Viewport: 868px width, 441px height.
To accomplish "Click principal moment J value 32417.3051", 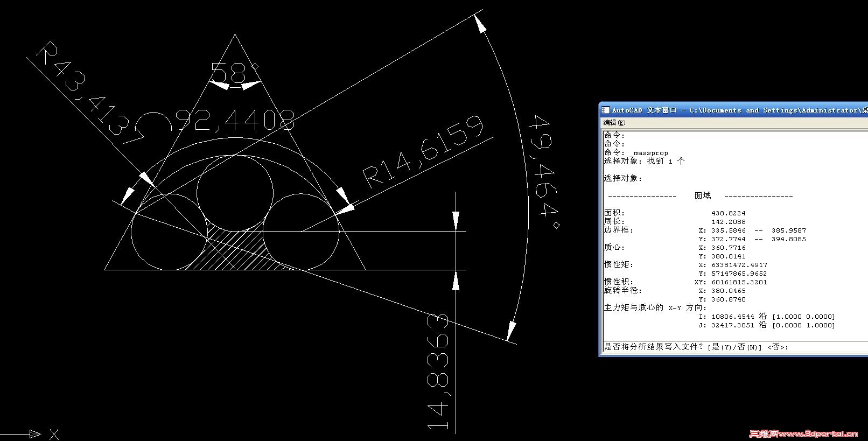I will point(733,325).
